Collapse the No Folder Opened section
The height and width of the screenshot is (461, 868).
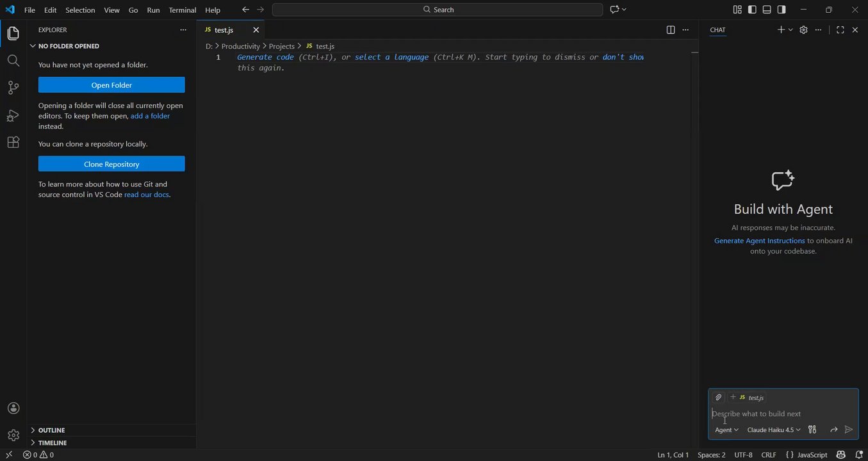coord(69,46)
